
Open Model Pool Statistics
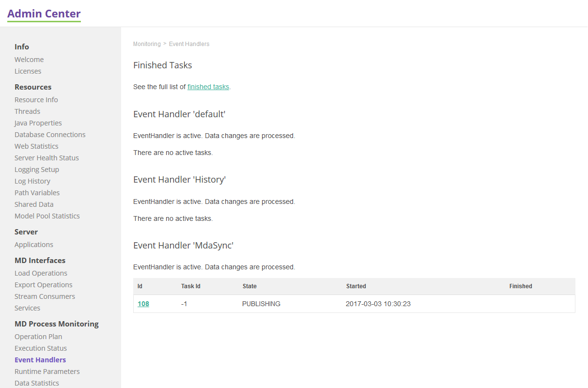[x=47, y=216]
